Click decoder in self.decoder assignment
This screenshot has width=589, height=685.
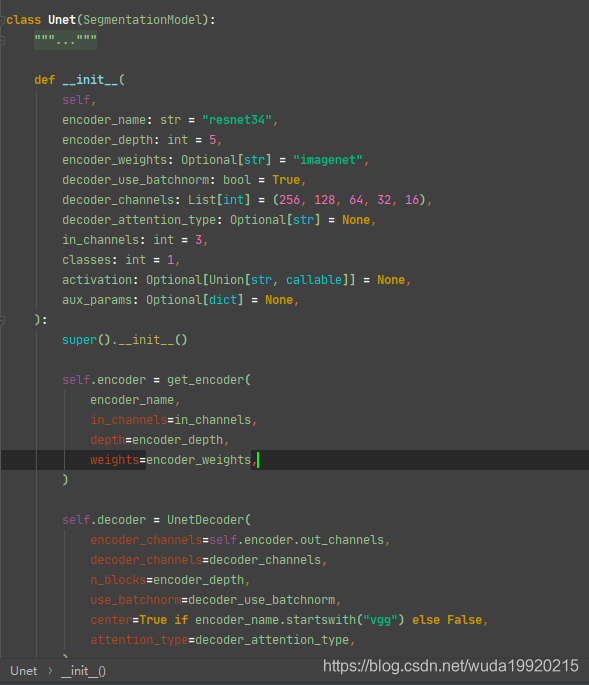pos(121,520)
